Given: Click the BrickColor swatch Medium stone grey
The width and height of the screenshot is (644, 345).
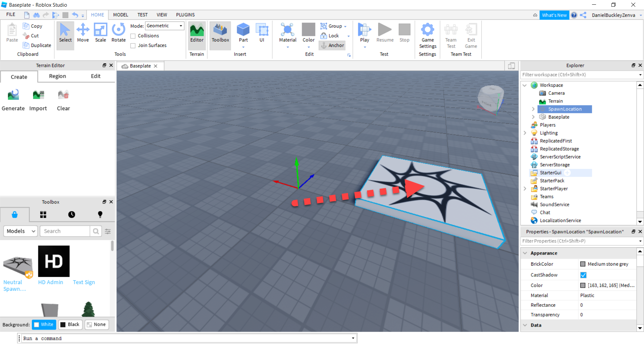Looking at the screenshot, I should point(583,264).
